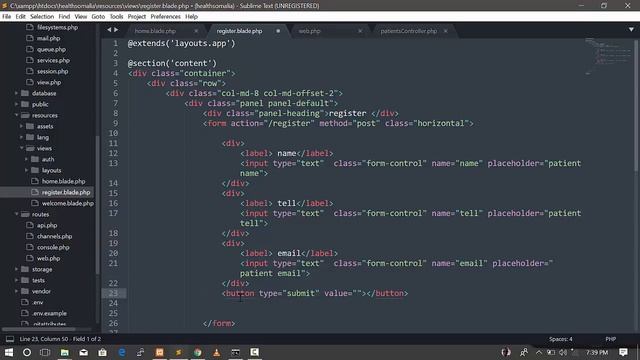The width and height of the screenshot is (640, 360).
Task: Click the editor vertical scrollbar
Action: pos(636,105)
